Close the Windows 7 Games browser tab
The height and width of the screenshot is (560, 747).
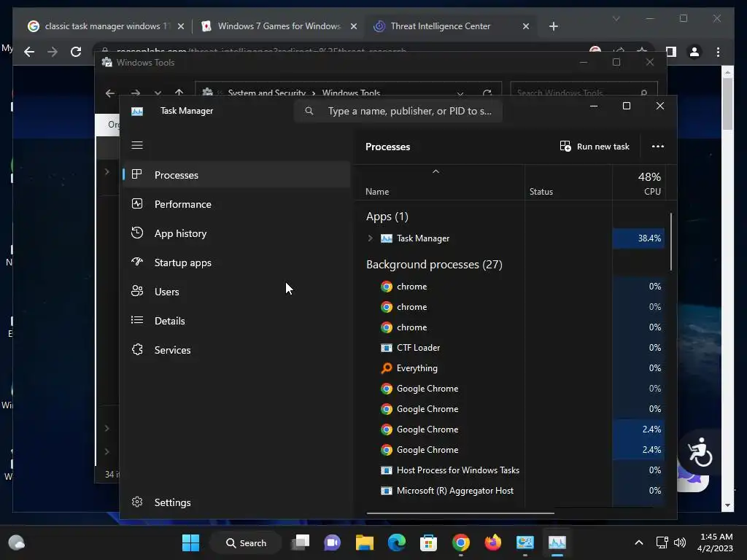(x=354, y=26)
